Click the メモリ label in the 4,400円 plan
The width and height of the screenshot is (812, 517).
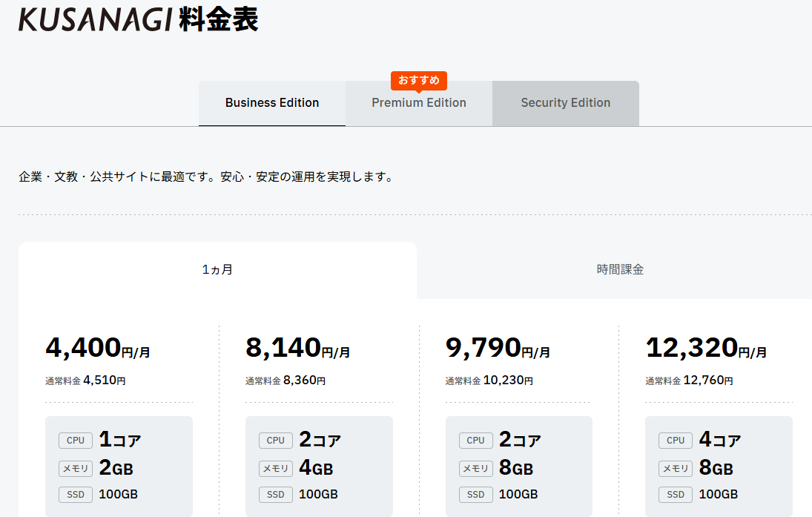[x=76, y=468]
